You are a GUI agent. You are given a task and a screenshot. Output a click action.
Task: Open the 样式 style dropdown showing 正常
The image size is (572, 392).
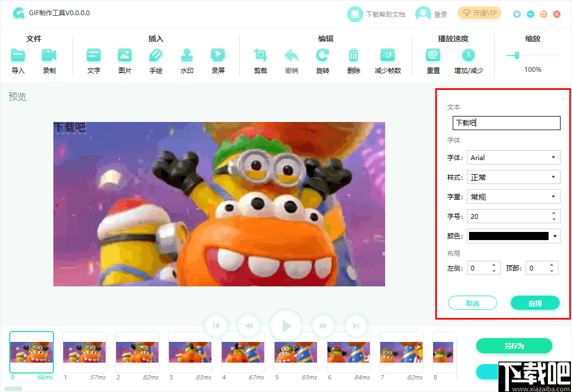(x=513, y=177)
